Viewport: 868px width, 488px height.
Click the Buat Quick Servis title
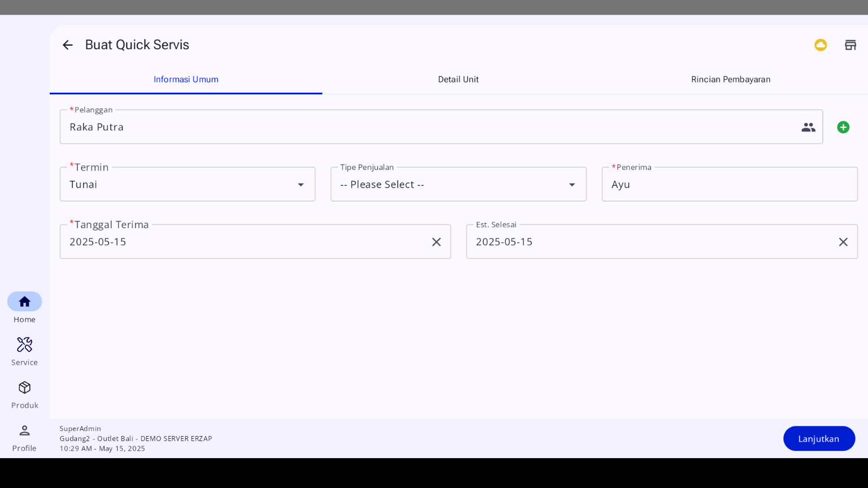point(137,45)
